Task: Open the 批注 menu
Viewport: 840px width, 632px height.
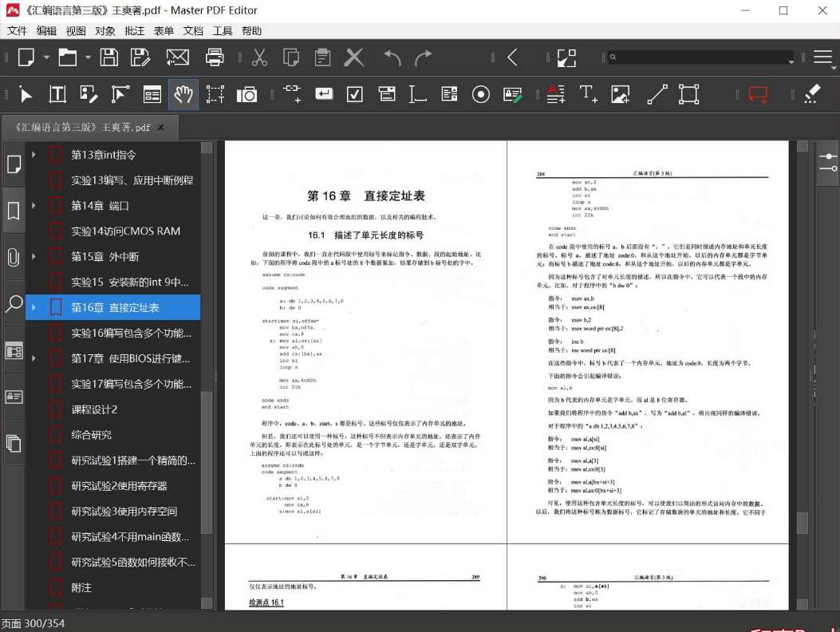Action: pyautogui.click(x=134, y=30)
